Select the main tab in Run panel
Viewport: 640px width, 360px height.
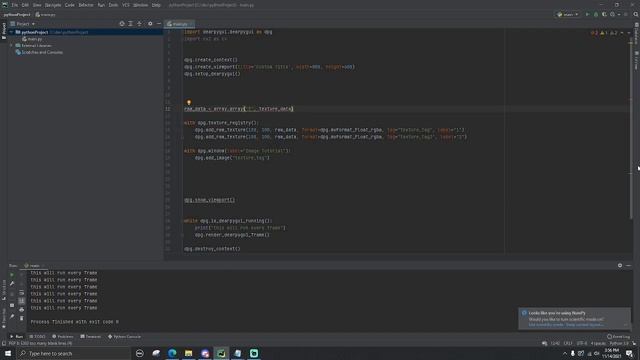tap(33, 266)
